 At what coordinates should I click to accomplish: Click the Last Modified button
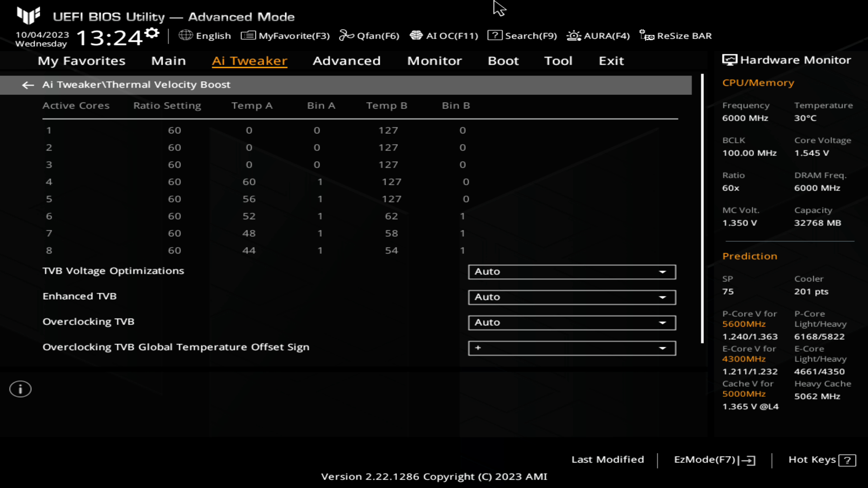tap(608, 460)
